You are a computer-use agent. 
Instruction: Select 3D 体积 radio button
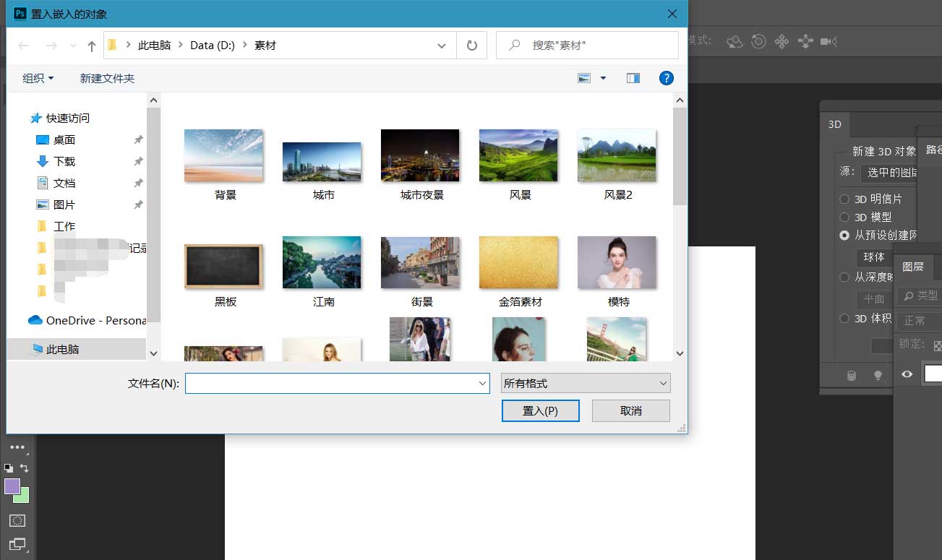844,318
